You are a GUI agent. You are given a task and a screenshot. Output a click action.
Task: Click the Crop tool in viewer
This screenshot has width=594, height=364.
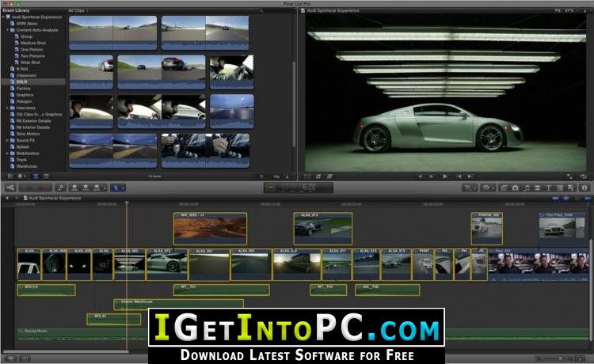tap(318, 176)
